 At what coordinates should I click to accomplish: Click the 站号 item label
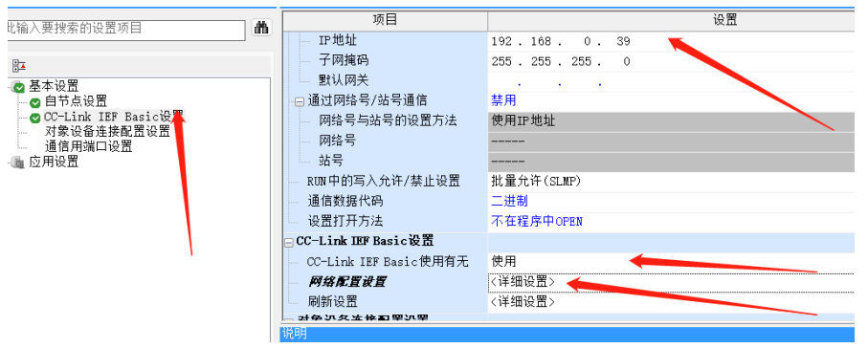tap(331, 161)
